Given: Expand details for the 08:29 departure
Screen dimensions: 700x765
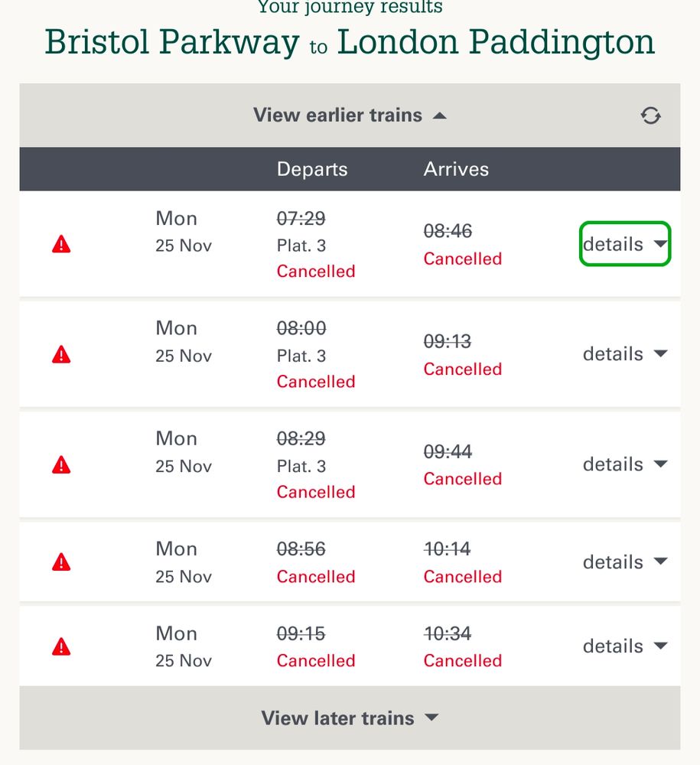Looking at the screenshot, I should coord(625,464).
